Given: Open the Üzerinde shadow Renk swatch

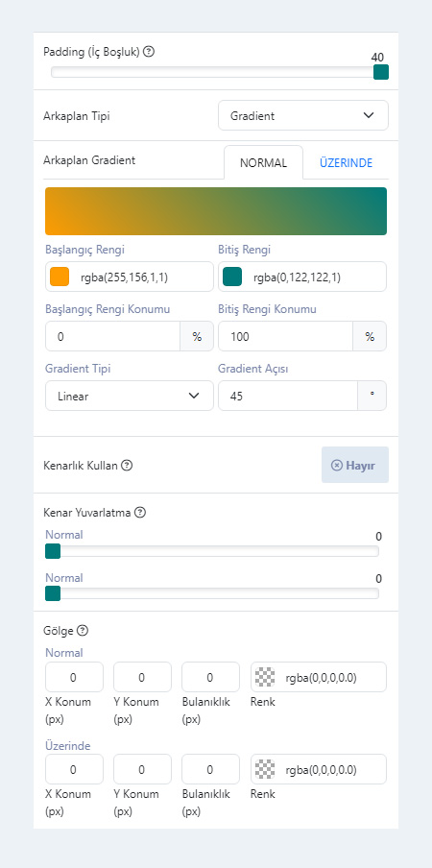Looking at the screenshot, I should pyautogui.click(x=265, y=769).
